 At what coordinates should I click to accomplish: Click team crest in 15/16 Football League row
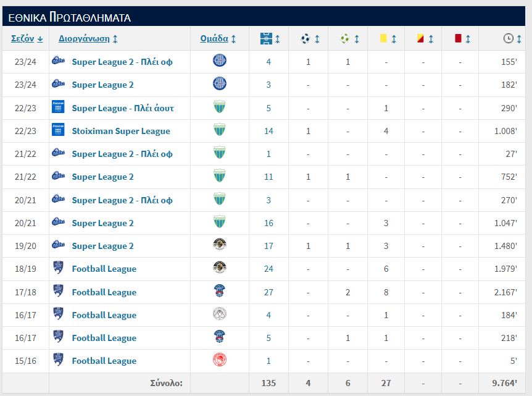[220, 360]
